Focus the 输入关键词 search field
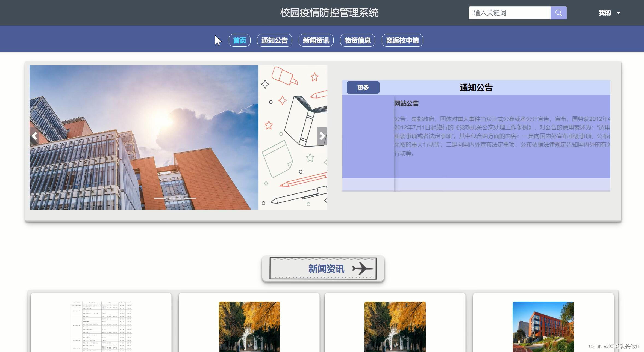 tap(509, 13)
